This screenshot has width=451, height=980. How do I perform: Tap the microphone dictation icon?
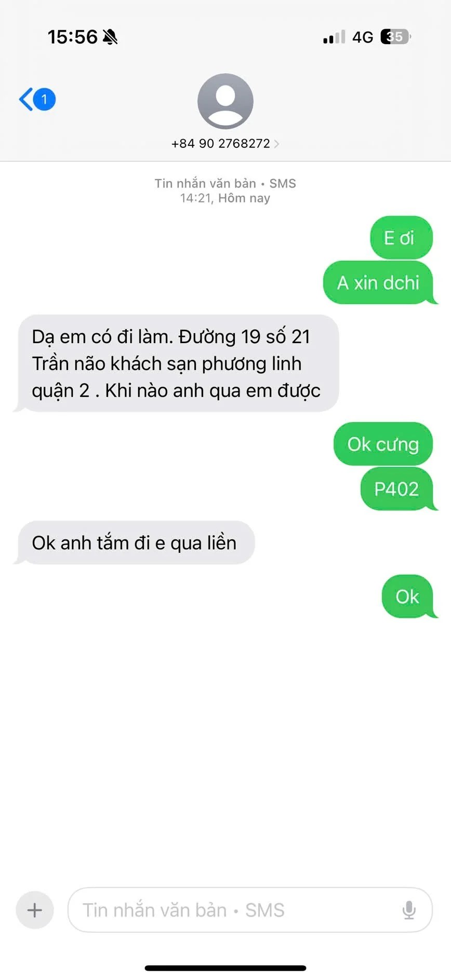tap(409, 910)
